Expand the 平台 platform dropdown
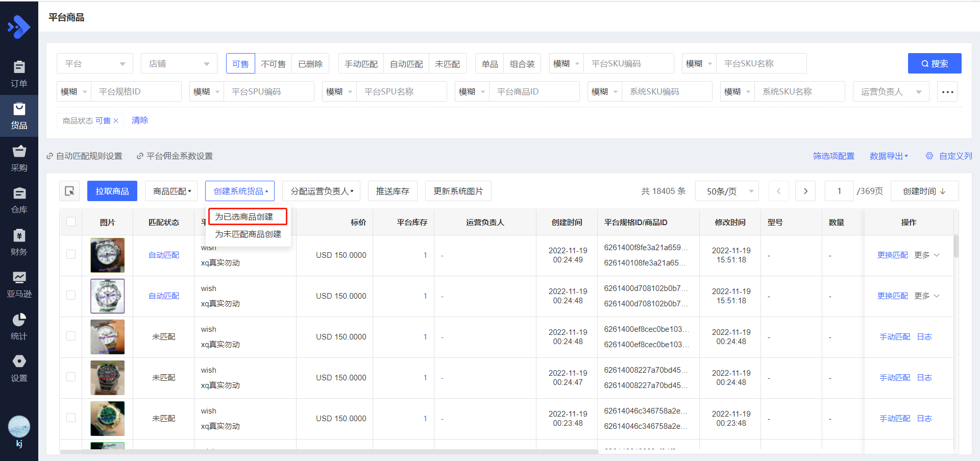Screen dimensions: 980x461 (95, 63)
